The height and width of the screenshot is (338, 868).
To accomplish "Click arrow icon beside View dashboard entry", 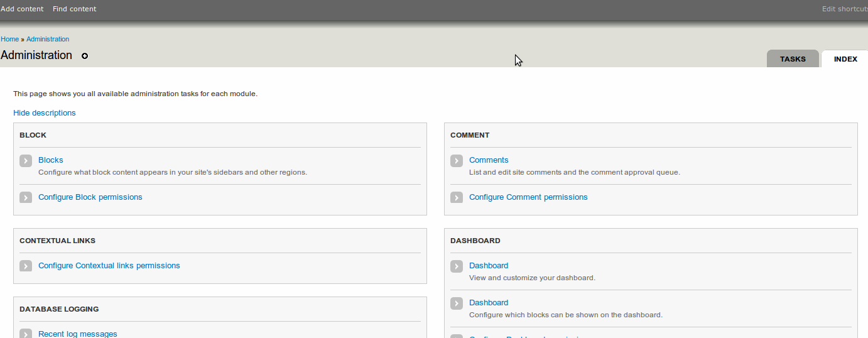I will [x=457, y=266].
